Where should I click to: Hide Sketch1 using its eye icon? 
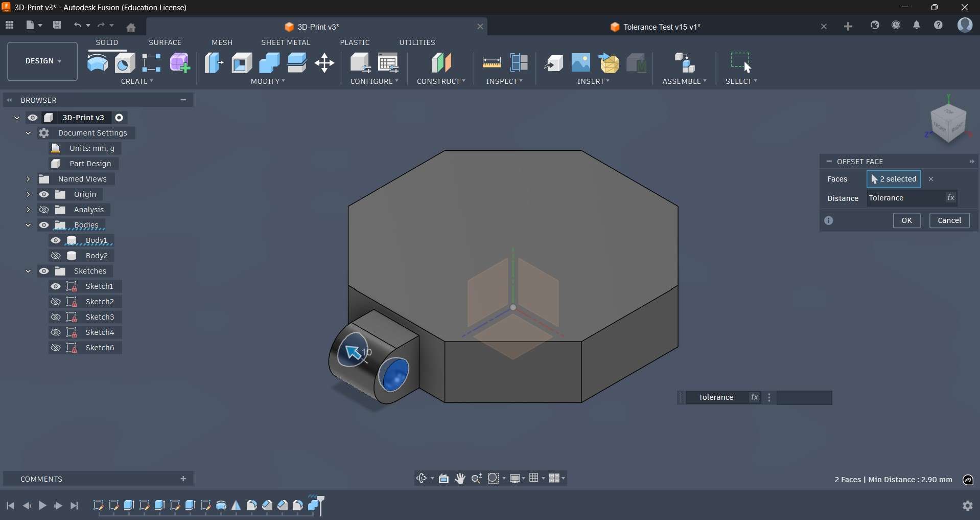[56, 287]
